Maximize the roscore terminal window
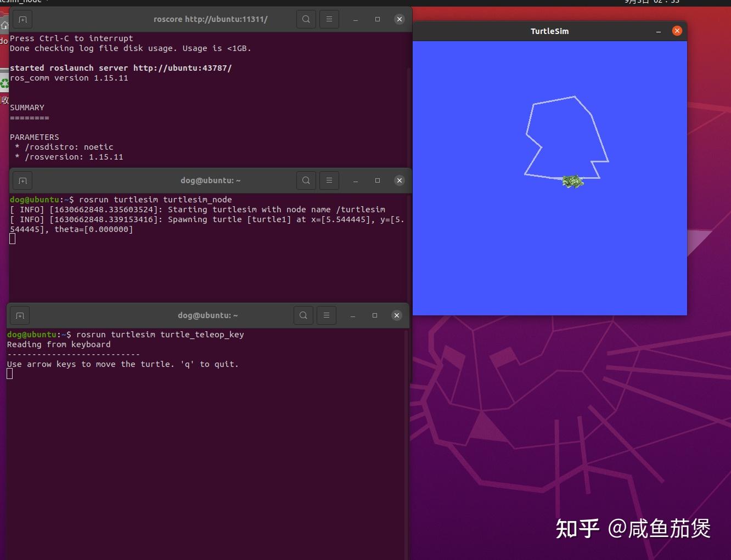Viewport: 731px width, 560px height. 378,19
